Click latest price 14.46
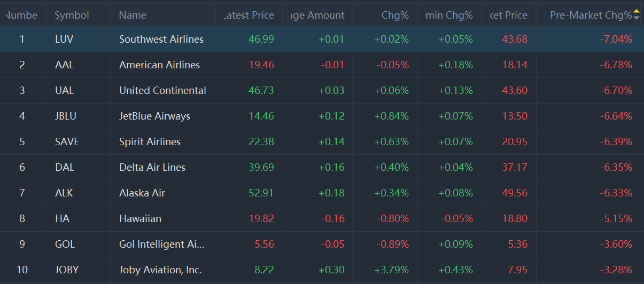This screenshot has height=284, width=644. [261, 116]
